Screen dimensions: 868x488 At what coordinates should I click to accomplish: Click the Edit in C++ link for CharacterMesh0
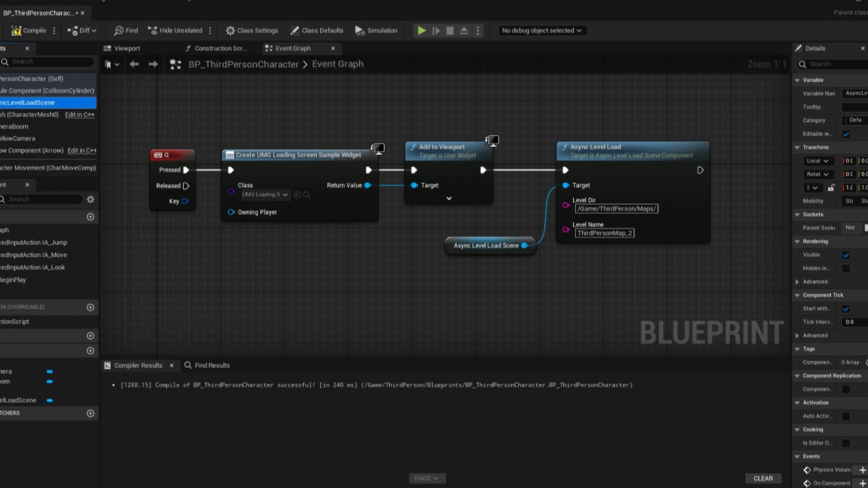tap(79, 115)
